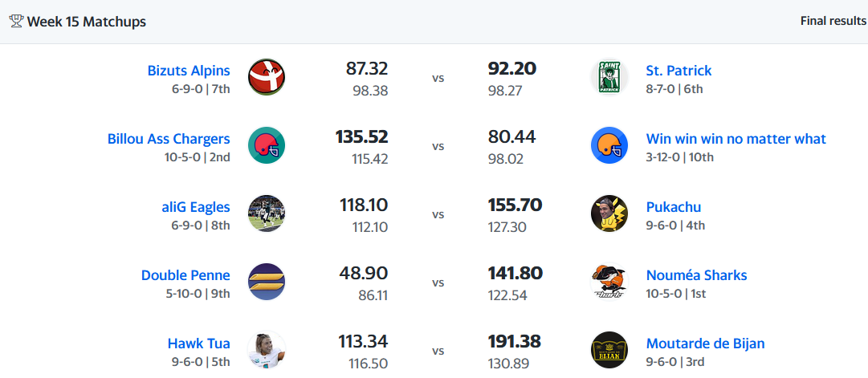This screenshot has height=378, width=868.
Task: Open the Nouméa Sharks orange logo
Action: click(609, 281)
